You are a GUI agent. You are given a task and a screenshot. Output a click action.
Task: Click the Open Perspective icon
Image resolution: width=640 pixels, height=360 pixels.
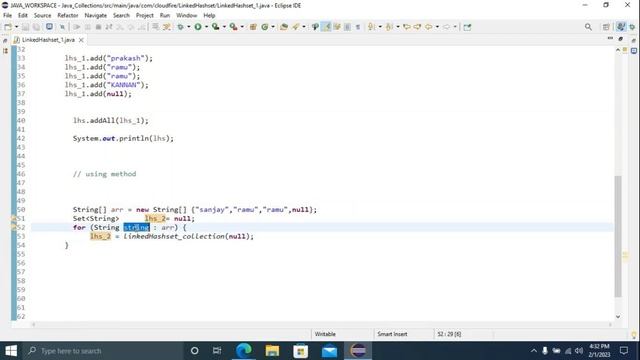pos(606,27)
